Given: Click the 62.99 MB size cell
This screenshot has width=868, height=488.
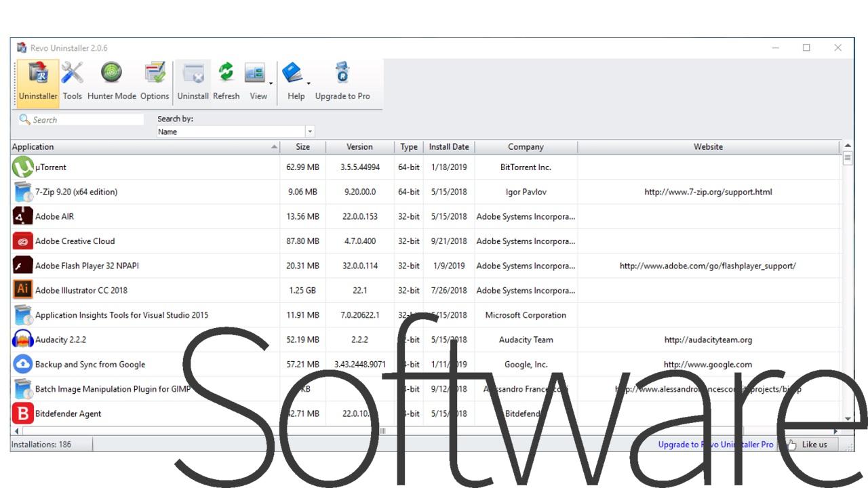Looking at the screenshot, I should 302,167.
